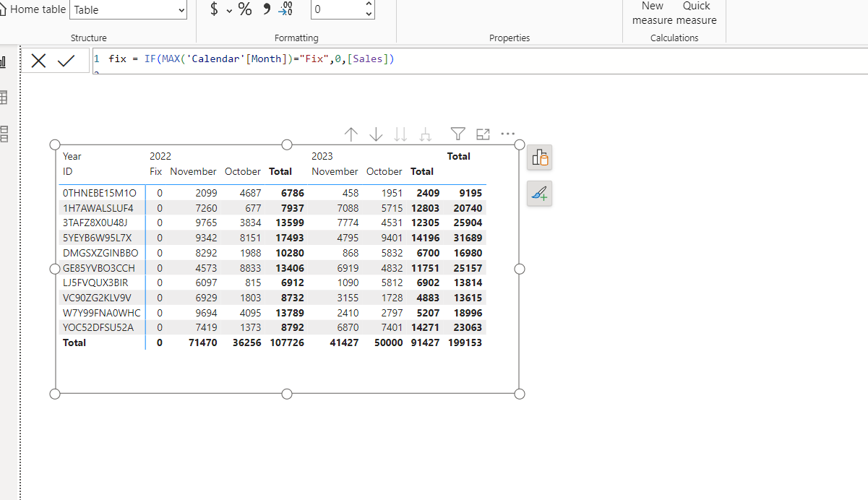Apply currency format with dollar icon
The width and height of the screenshot is (868, 500).
tap(214, 9)
